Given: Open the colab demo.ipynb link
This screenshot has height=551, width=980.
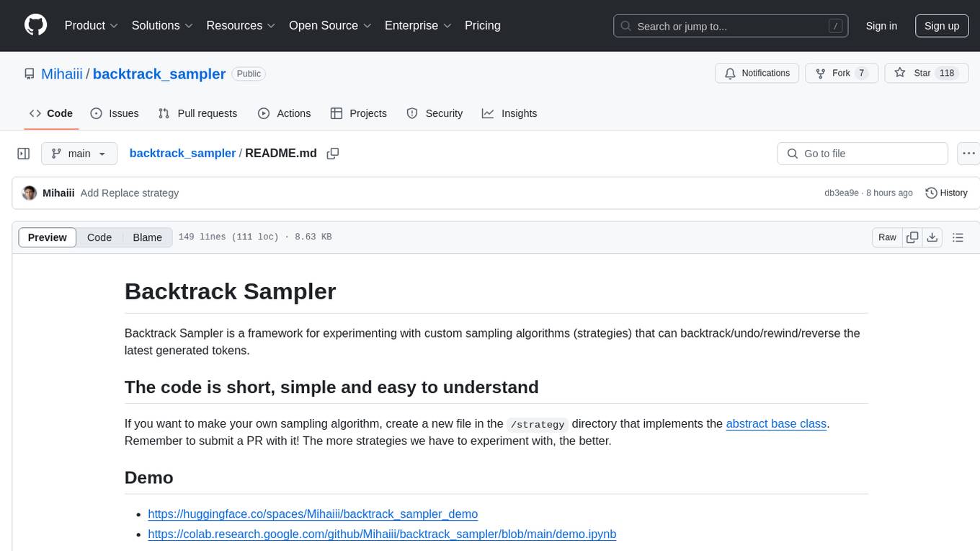Looking at the screenshot, I should pos(382,534).
